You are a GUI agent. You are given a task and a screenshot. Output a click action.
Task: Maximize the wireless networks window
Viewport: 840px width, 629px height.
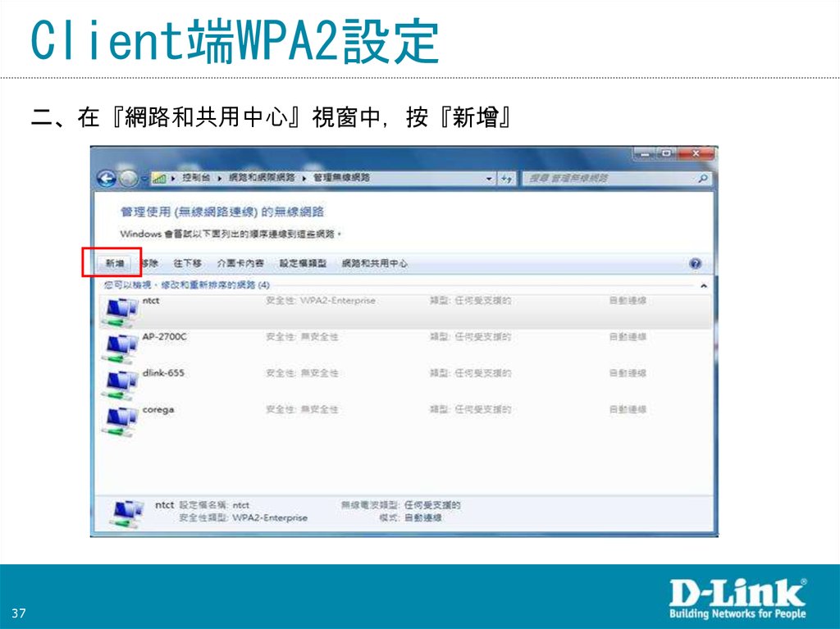pos(666,154)
